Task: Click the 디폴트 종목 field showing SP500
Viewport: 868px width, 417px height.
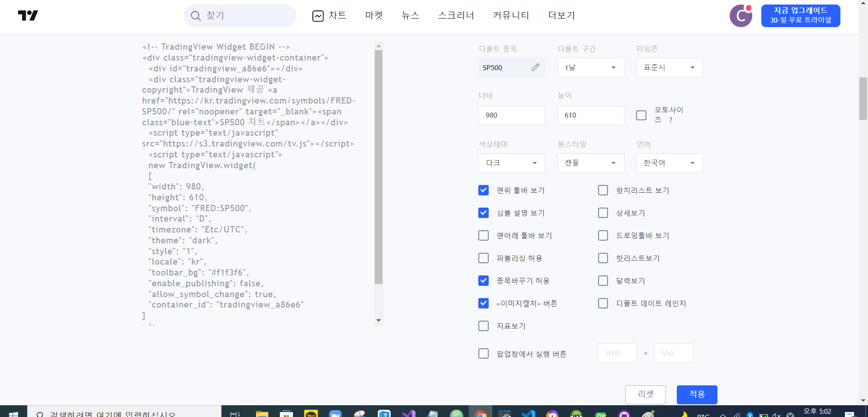Action: click(x=511, y=67)
